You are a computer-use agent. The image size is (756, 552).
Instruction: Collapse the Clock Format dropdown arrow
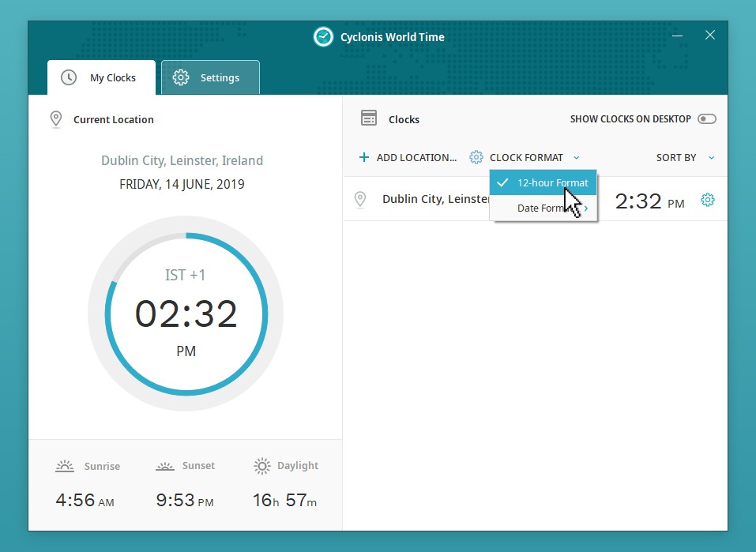tap(577, 157)
